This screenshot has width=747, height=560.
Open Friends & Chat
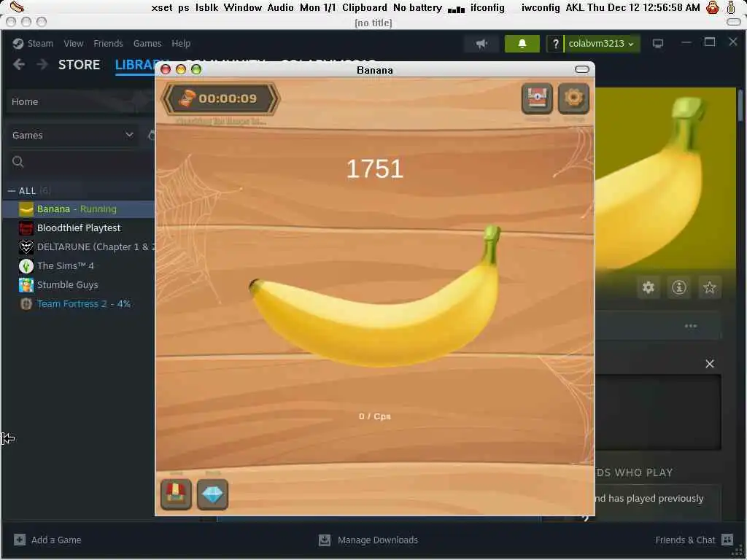pyautogui.click(x=694, y=540)
